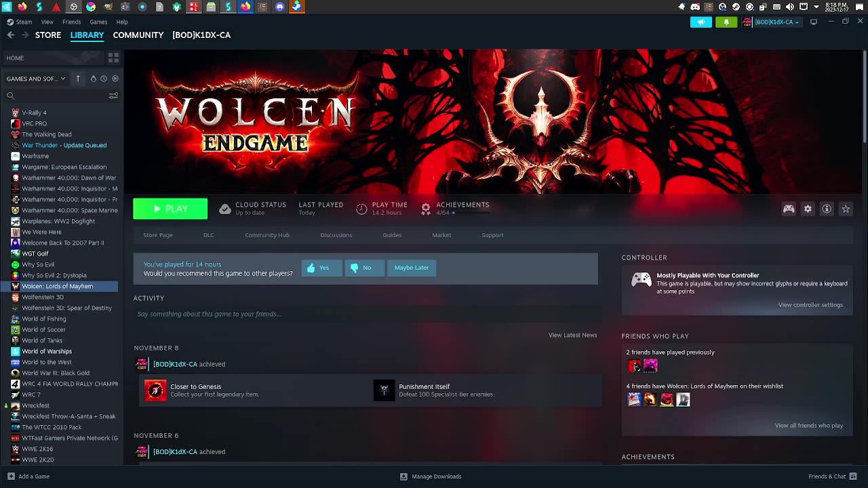Open the DLC link
The width and height of the screenshot is (868, 488).
pos(208,235)
